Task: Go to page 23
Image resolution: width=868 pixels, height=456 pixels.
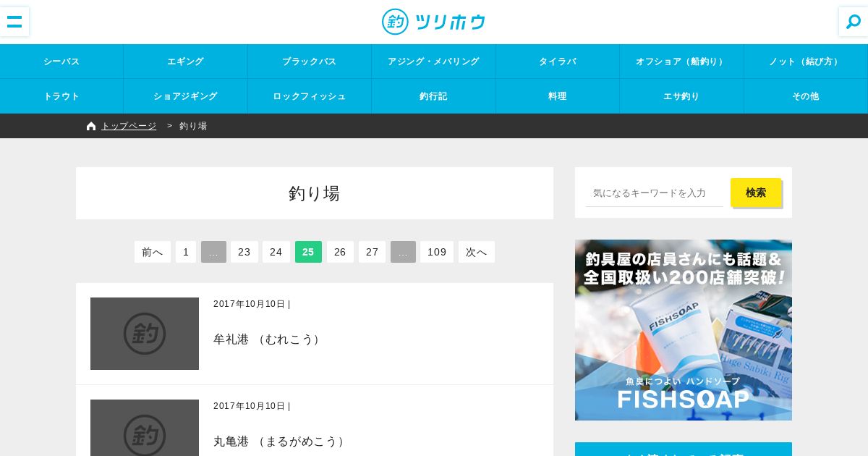Action: tap(244, 252)
